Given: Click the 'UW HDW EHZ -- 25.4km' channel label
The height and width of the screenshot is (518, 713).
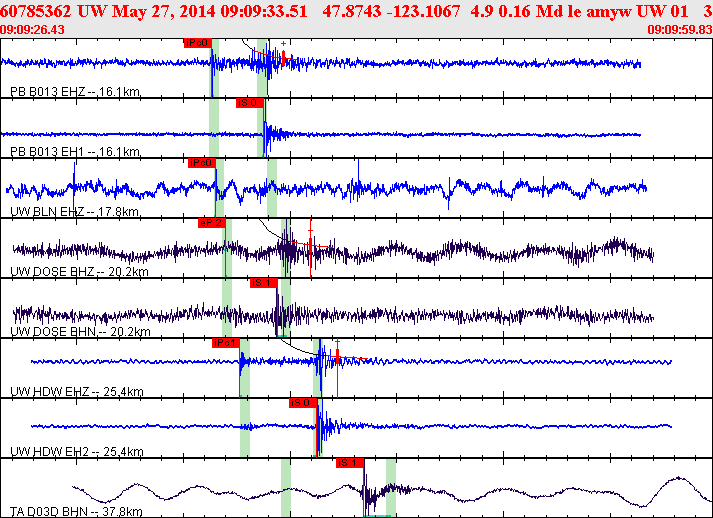Looking at the screenshot, I should pos(77,392).
